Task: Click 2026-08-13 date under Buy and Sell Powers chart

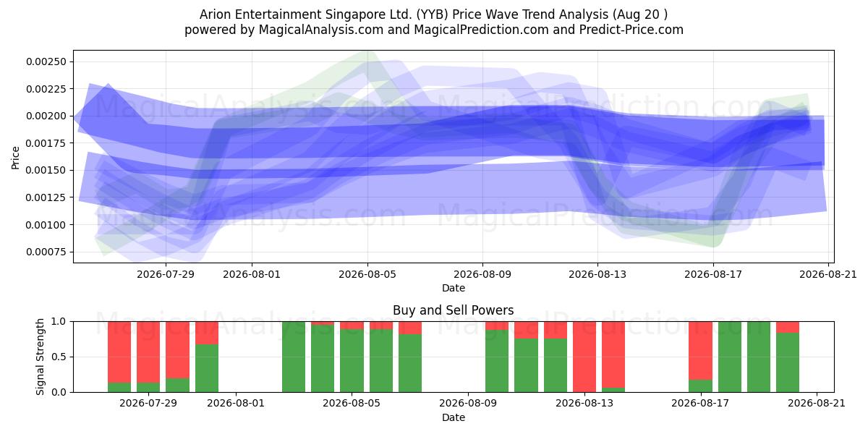Action: [584, 404]
